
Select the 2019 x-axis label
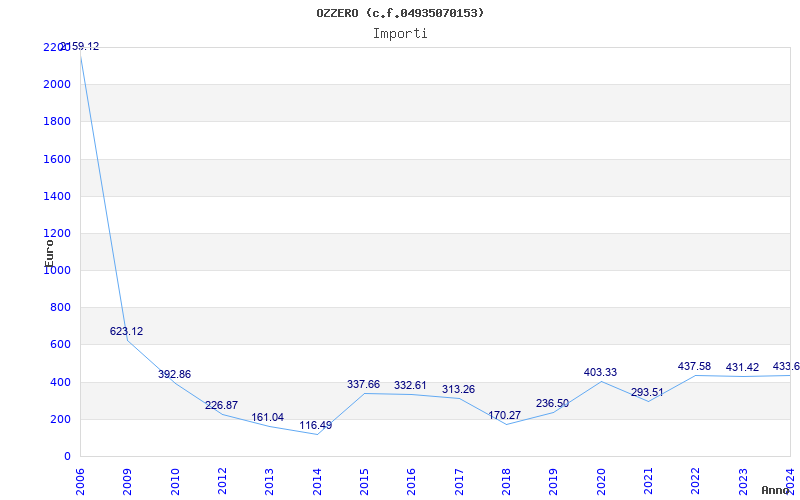[554, 482]
